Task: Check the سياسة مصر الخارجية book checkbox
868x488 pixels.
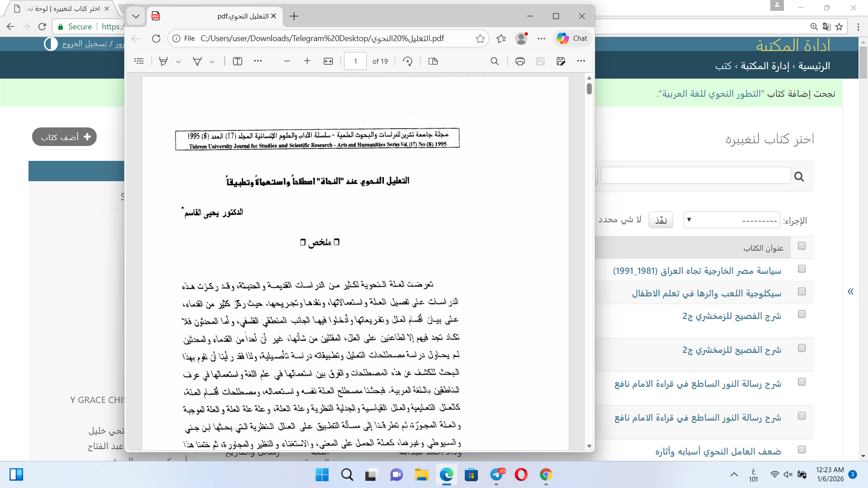Action: click(x=802, y=269)
